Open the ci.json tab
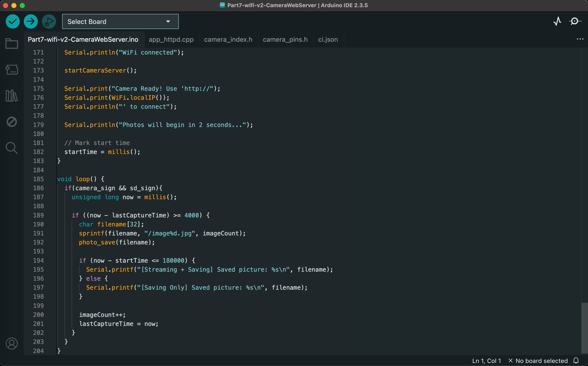 (328, 39)
